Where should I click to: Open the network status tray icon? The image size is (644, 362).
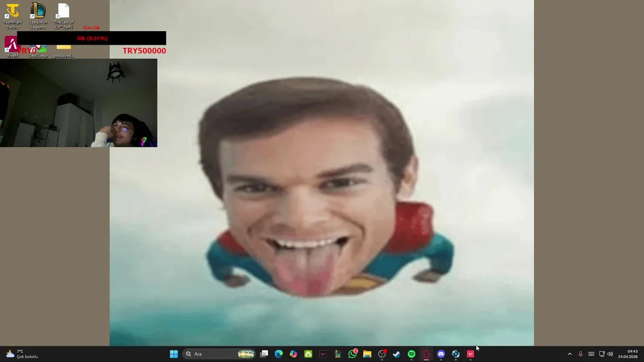pyautogui.click(x=602, y=354)
